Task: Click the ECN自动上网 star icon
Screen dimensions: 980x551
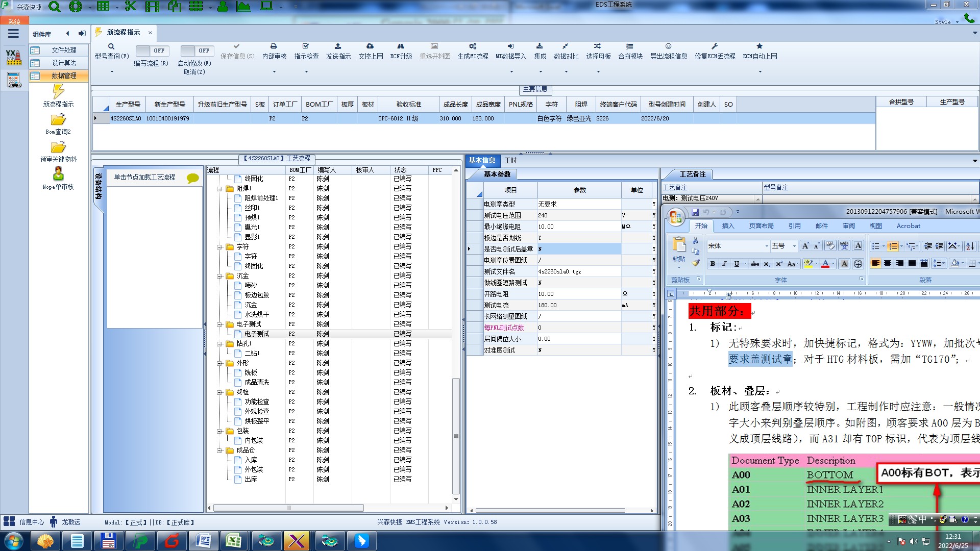Action: click(x=759, y=46)
